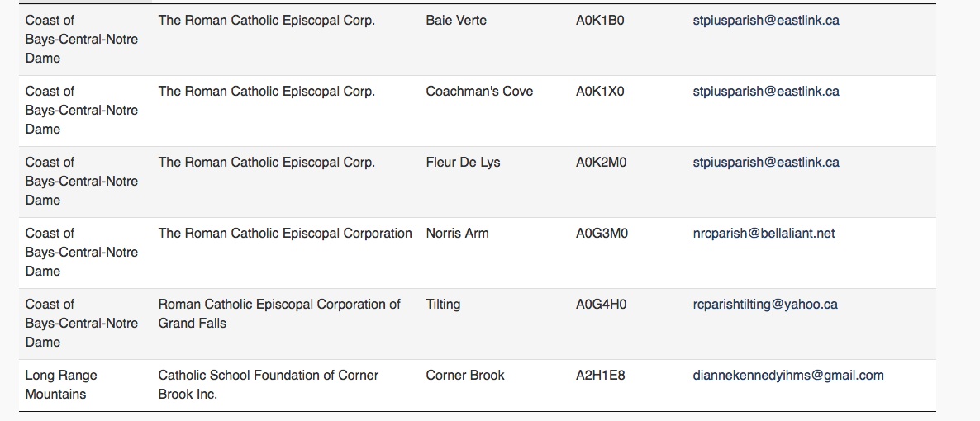Image resolution: width=980 pixels, height=421 pixels.
Task: Select the Baie Verte location cell
Action: pos(455,21)
